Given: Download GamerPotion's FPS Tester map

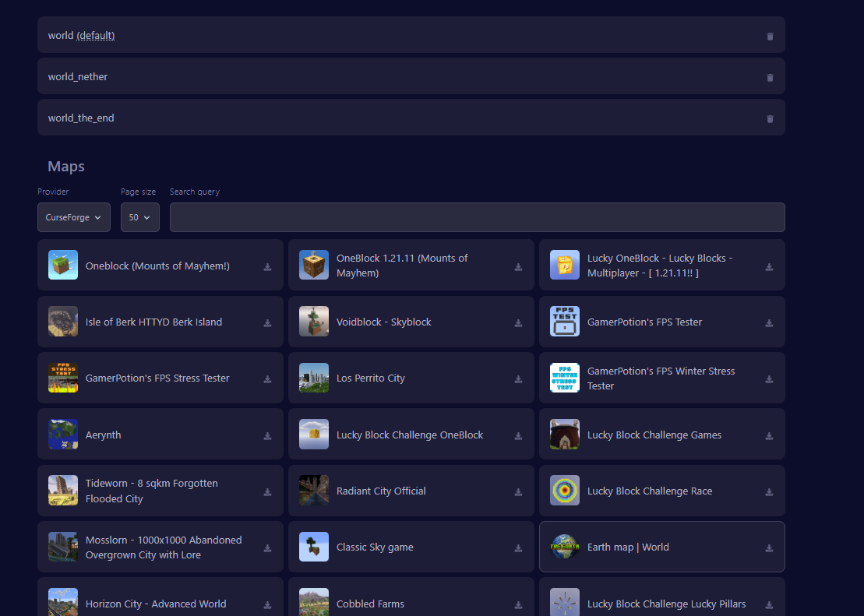Looking at the screenshot, I should point(769,322).
